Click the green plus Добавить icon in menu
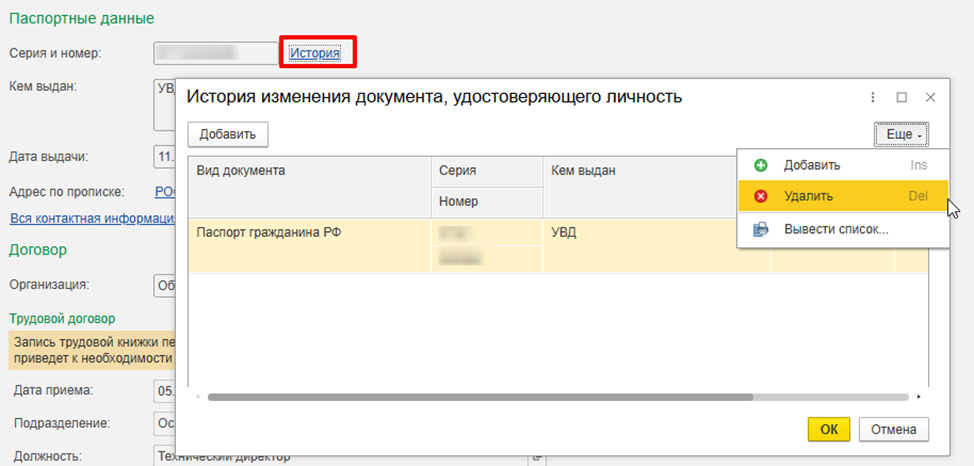This screenshot has width=974, height=466. point(761,165)
